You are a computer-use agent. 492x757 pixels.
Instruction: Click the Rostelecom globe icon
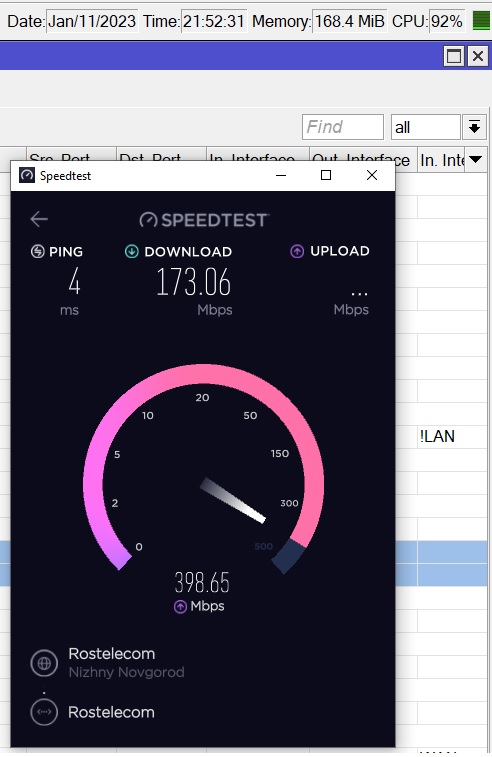[x=44, y=663]
